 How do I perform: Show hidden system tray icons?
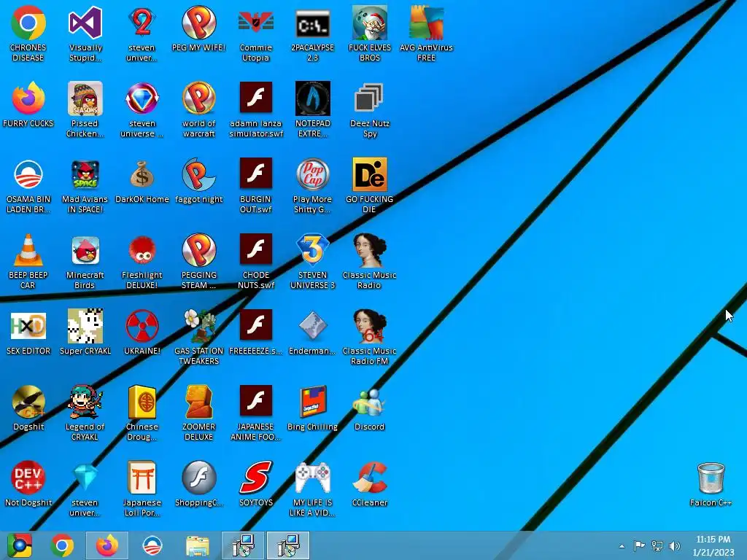click(x=622, y=546)
